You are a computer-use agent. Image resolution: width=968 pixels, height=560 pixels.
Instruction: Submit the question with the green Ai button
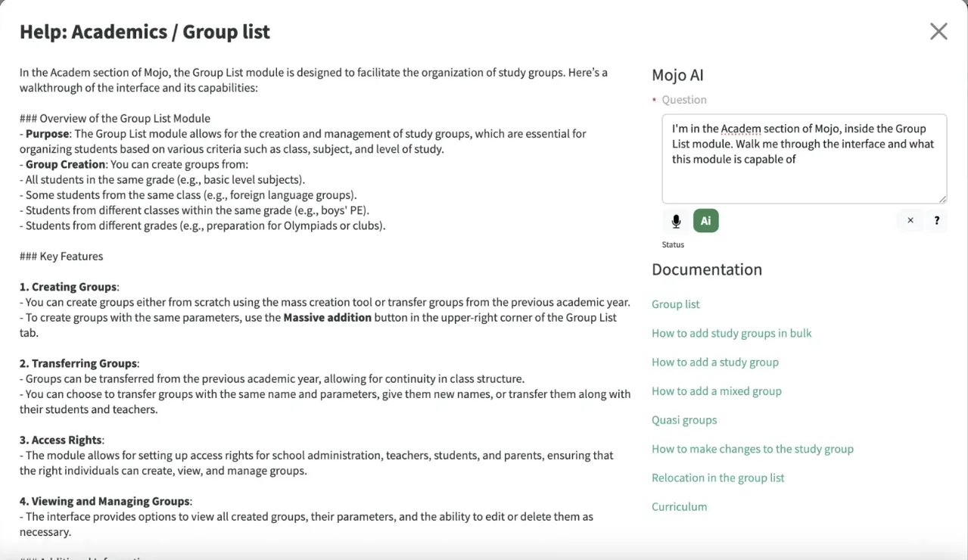point(705,221)
